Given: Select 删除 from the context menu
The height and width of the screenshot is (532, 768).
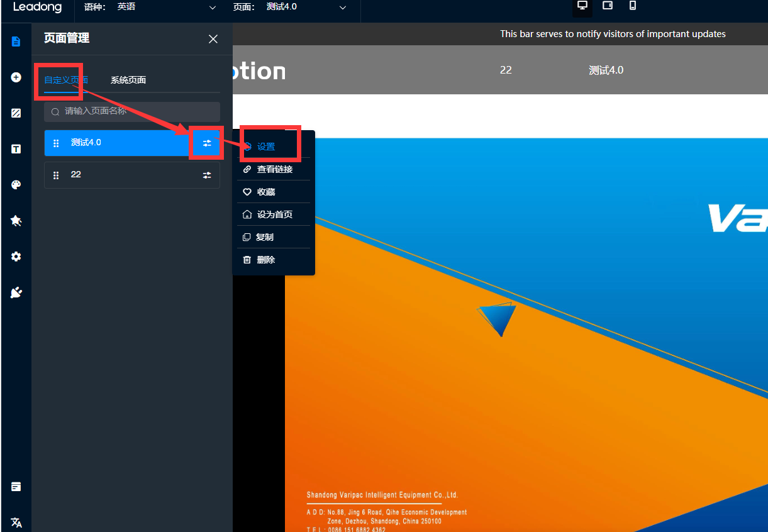Looking at the screenshot, I should pos(266,260).
